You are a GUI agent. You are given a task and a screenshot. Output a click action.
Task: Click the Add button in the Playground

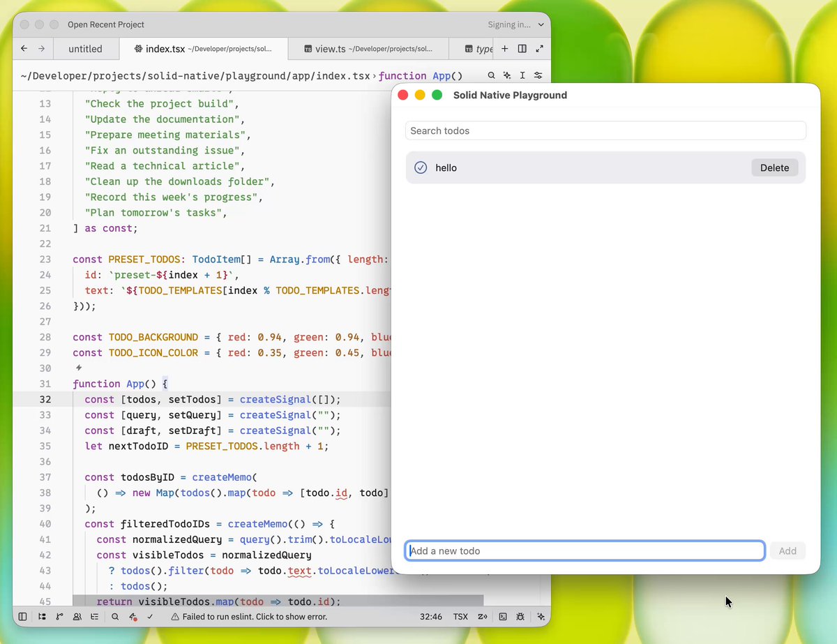coord(788,551)
